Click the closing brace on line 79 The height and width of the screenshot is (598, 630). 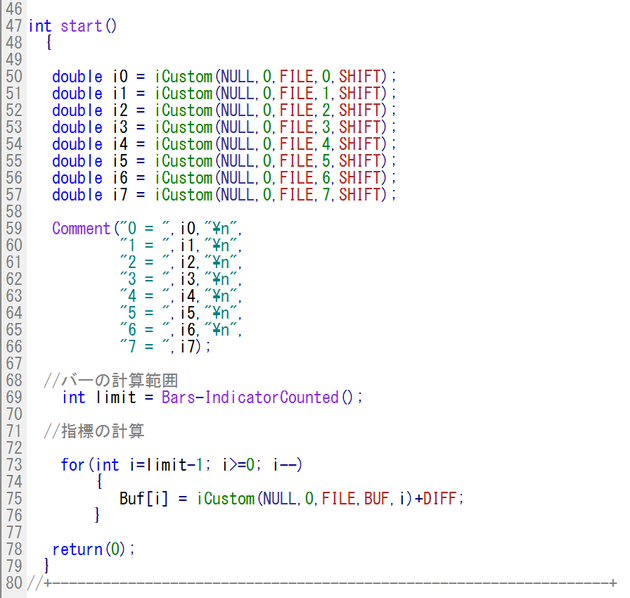coord(47,566)
